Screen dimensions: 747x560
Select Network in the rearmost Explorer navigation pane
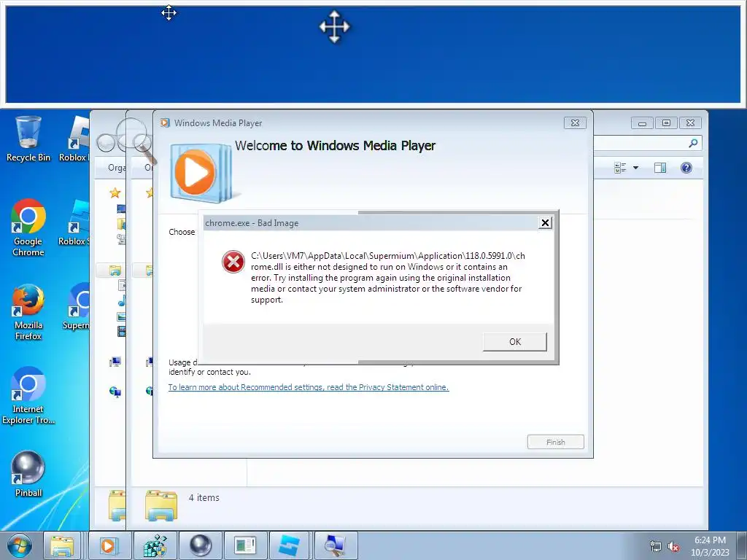[115, 392]
